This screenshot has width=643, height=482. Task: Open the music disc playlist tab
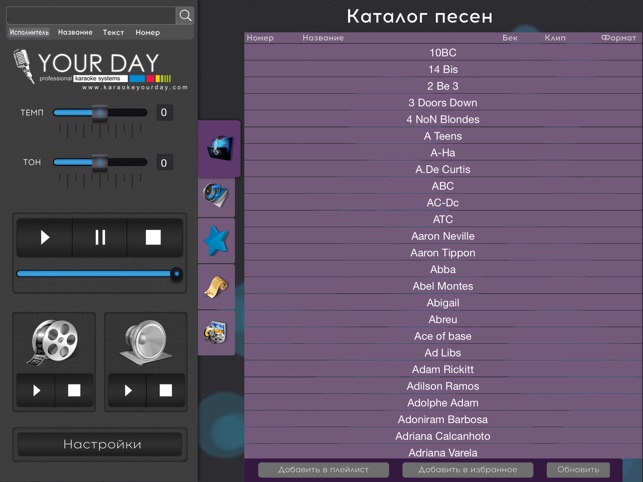tap(216, 195)
